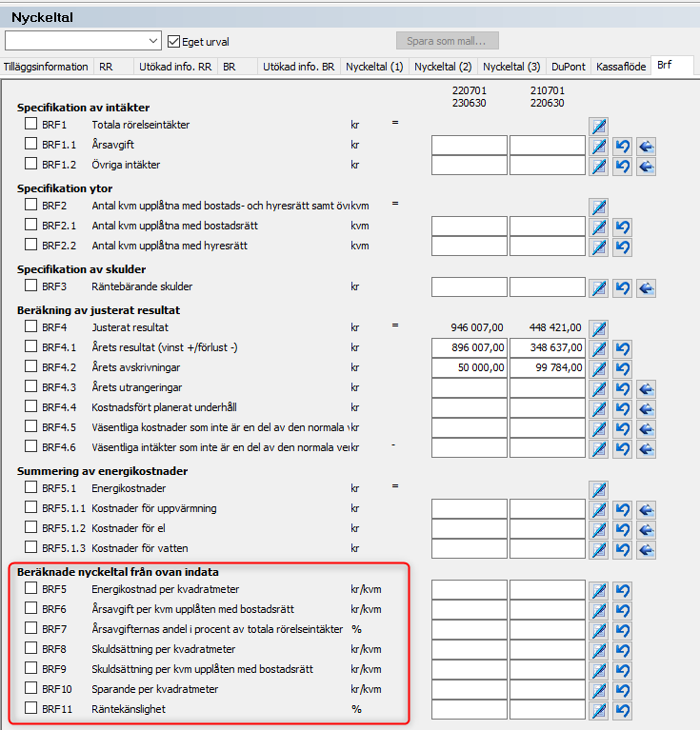Click the edit pencil icon for BRF2
Screen dimensions: 700x730
click(x=598, y=207)
